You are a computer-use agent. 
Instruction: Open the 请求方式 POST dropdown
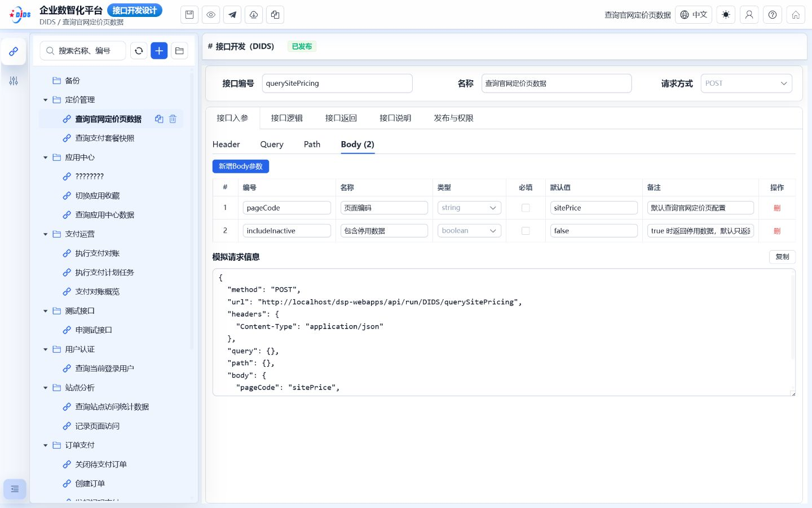746,84
